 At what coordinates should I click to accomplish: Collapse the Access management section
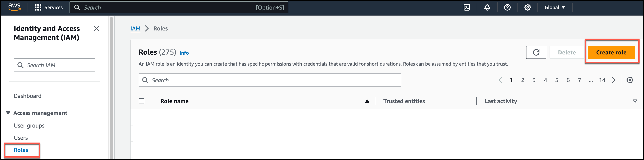pos(8,113)
